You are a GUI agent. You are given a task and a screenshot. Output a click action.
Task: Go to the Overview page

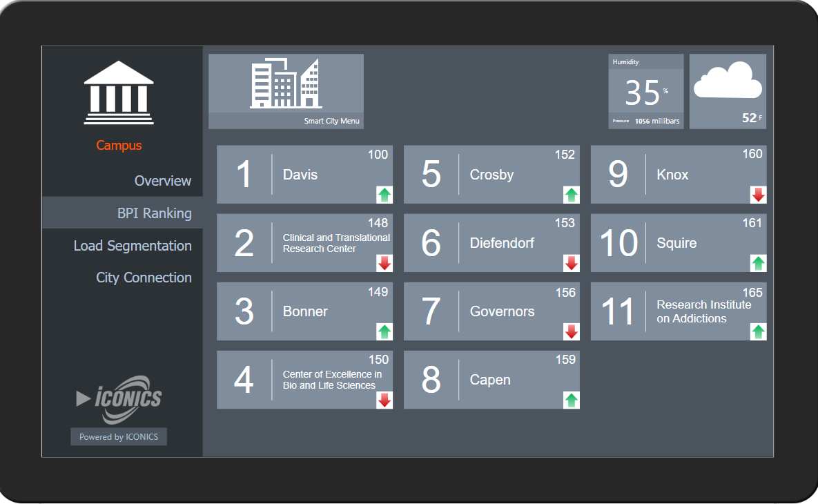click(162, 181)
